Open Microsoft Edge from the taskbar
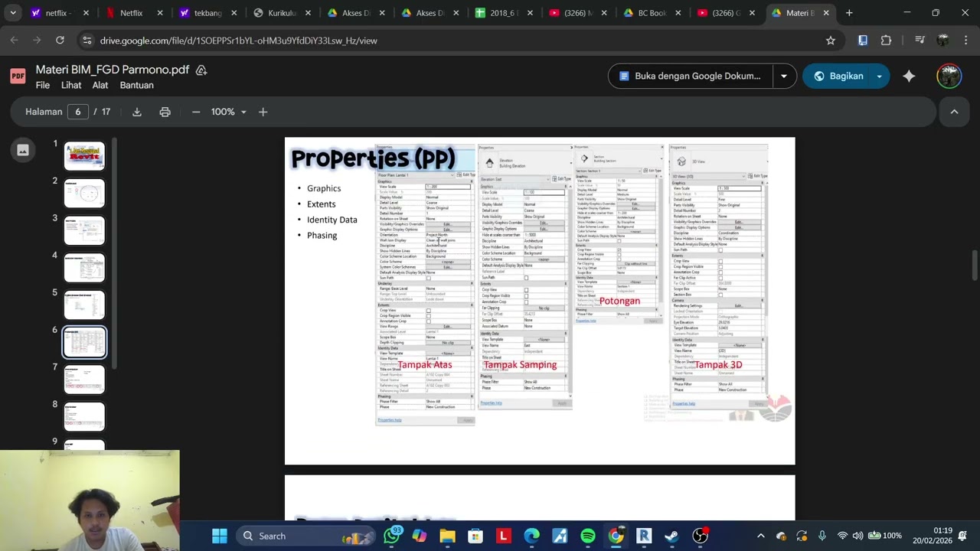980x551 pixels. point(531,536)
